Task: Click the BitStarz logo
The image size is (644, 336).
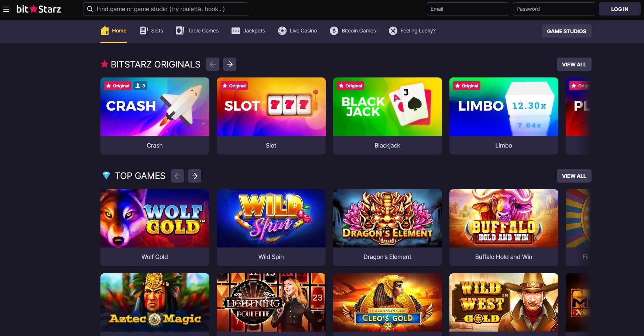Action: point(39,9)
